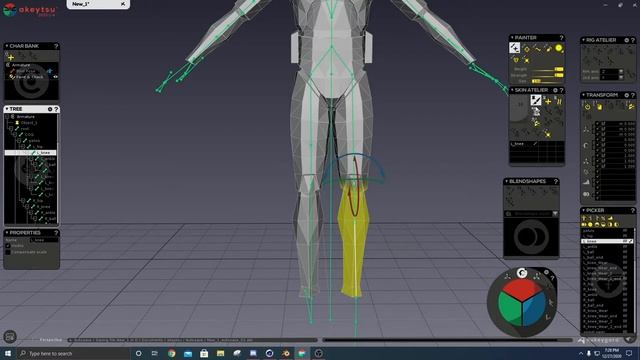Screen dimensions: 640x360
Task: Toggle Compensate scale checkbox
Action: tap(8, 252)
